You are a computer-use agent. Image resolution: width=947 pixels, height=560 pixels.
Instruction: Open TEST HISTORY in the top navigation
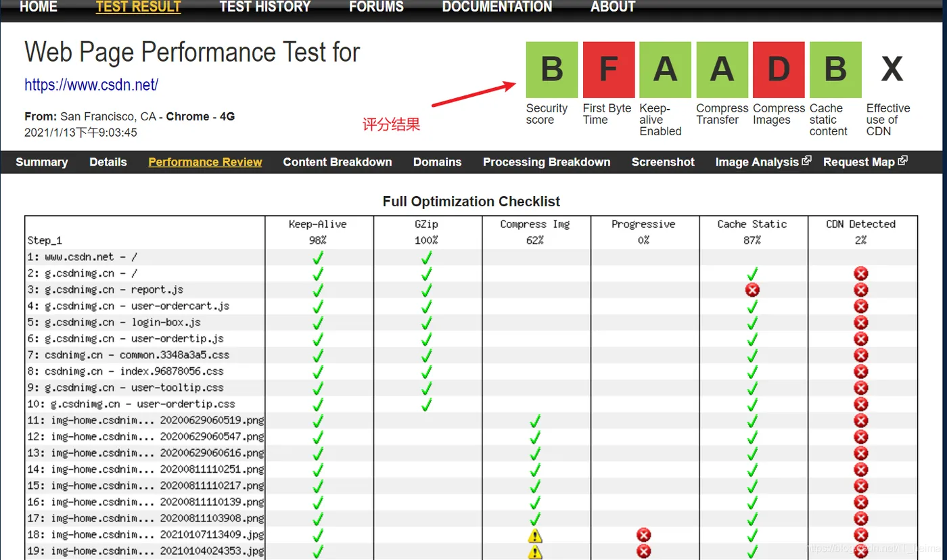[265, 7]
